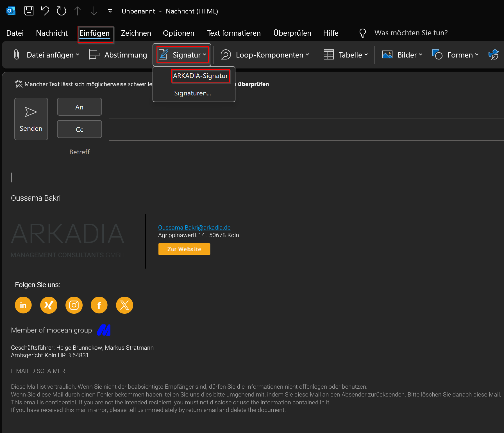This screenshot has height=433, width=504.
Task: Click the 'Member of mocean group' text
Action: (x=51, y=330)
